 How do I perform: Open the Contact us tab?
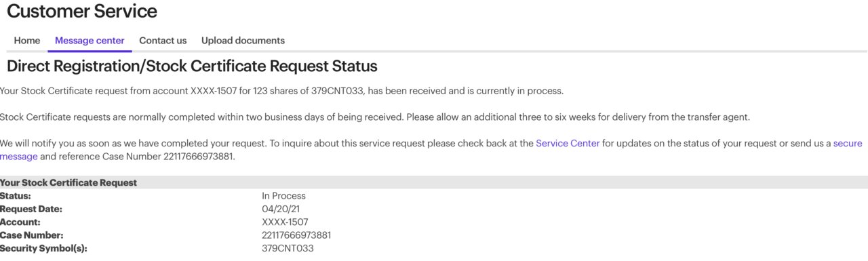click(163, 41)
